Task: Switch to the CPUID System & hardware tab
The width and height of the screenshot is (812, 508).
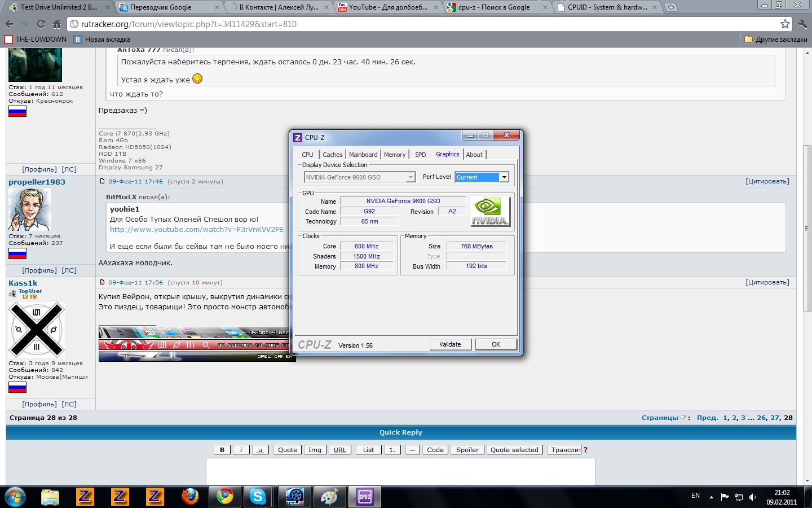Action: 606,7
